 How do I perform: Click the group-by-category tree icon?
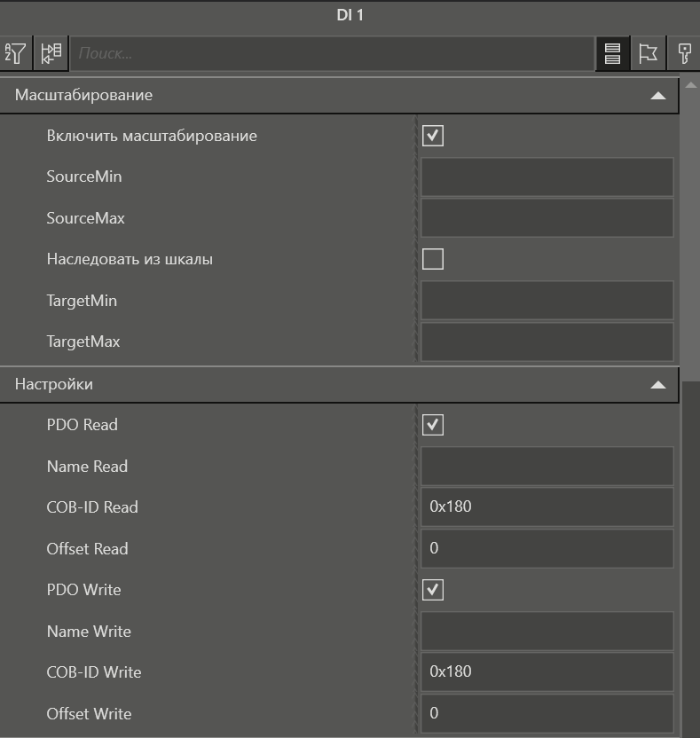51,53
